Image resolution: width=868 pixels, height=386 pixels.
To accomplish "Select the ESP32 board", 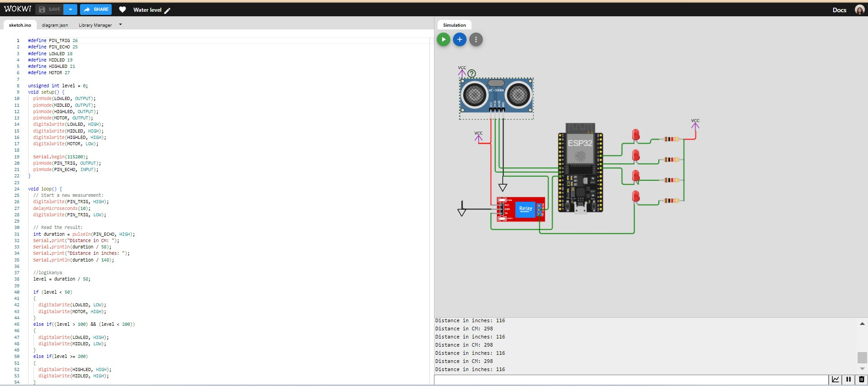I will tap(580, 168).
